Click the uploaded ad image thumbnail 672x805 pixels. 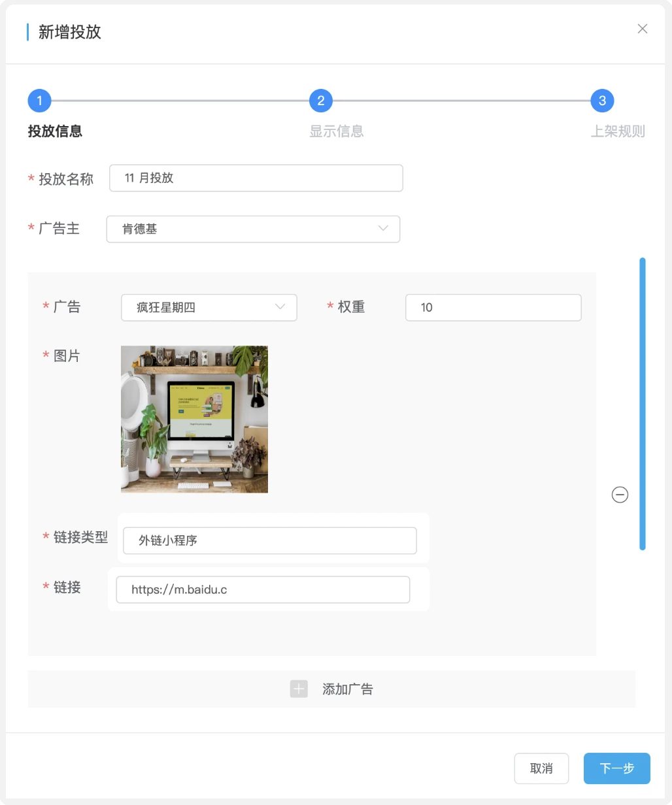(194, 419)
